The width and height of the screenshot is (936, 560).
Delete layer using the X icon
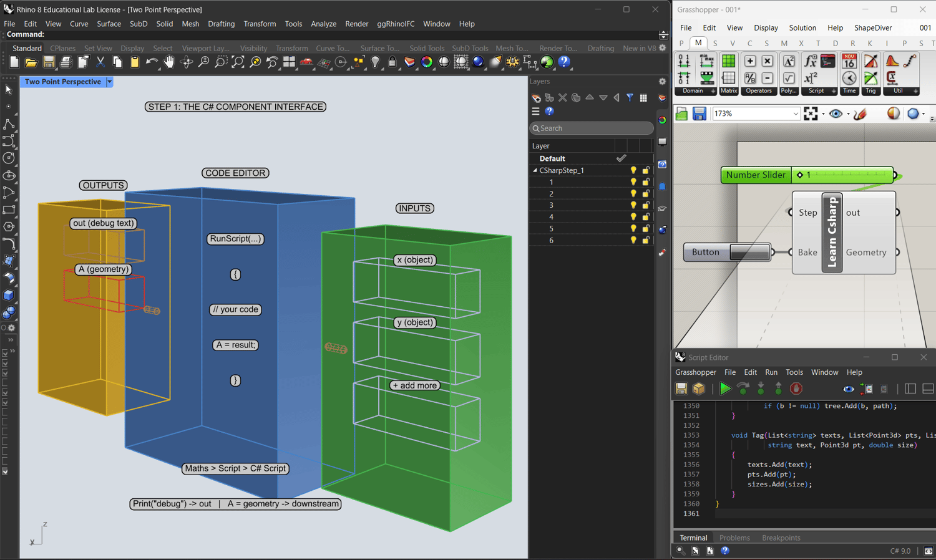563,98
